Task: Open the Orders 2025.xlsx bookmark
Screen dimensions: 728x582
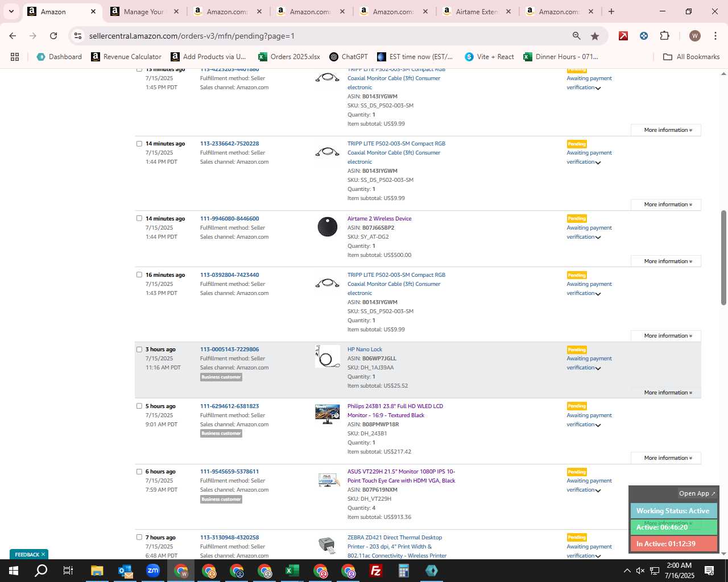Action: (289, 57)
